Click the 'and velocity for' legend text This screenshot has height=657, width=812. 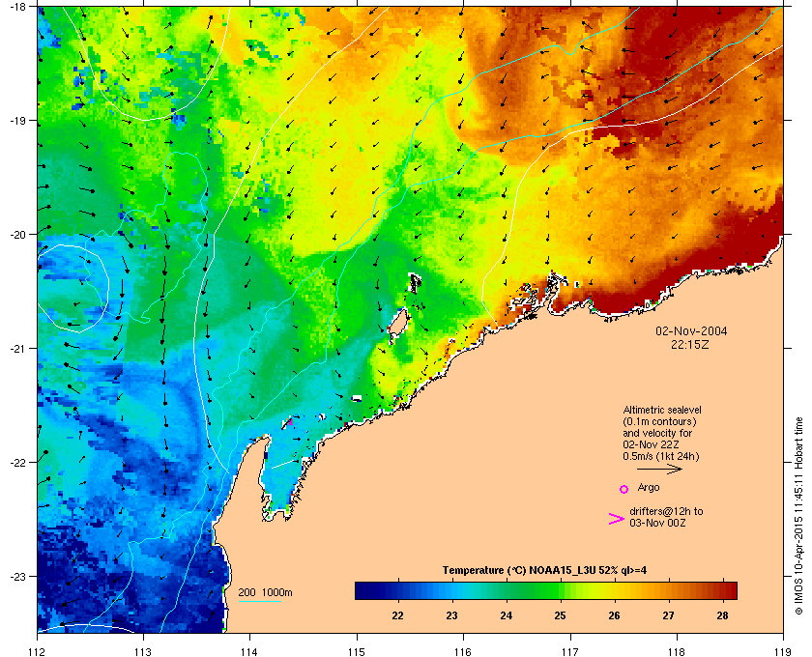pos(657,433)
